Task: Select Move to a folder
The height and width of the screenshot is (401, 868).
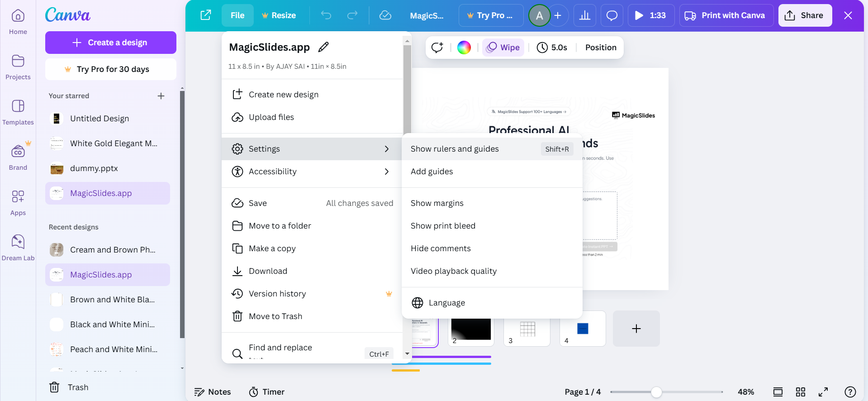Action: [x=312, y=226]
